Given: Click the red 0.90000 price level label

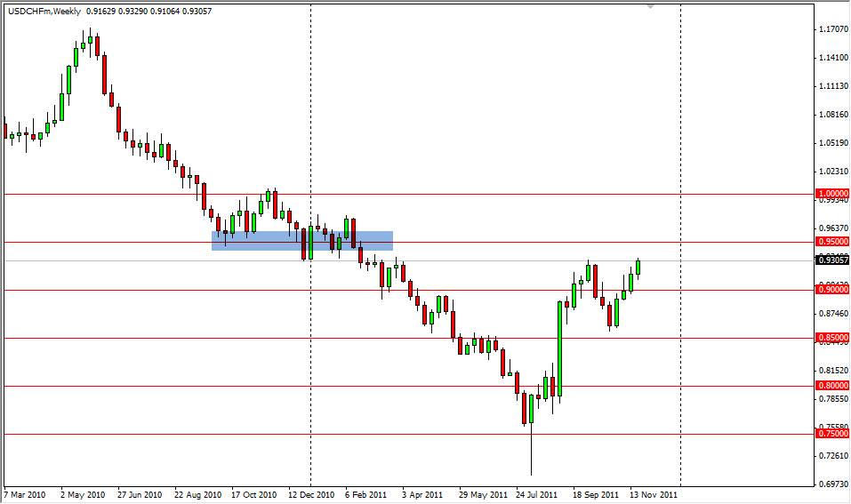Looking at the screenshot, I should tap(831, 289).
